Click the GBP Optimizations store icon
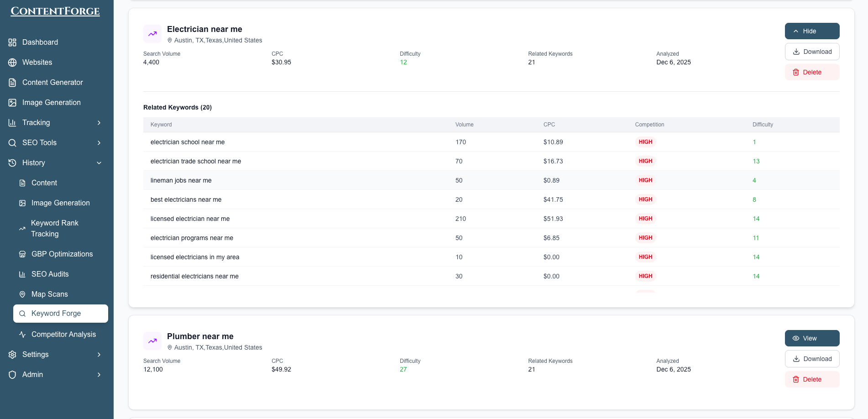Image resolution: width=868 pixels, height=419 pixels. tap(22, 254)
